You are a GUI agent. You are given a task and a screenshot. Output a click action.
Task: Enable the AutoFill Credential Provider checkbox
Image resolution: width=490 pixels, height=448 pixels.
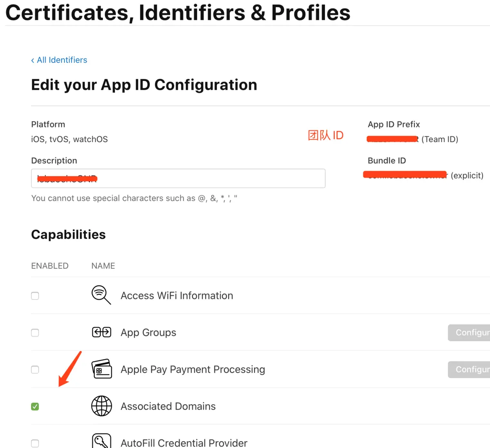click(x=35, y=443)
